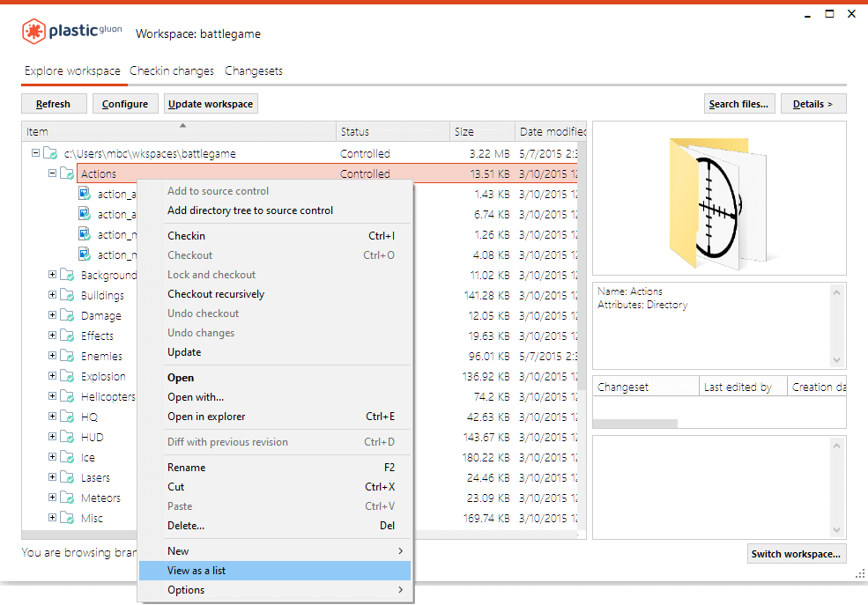Select Open in explorer

pos(275,417)
